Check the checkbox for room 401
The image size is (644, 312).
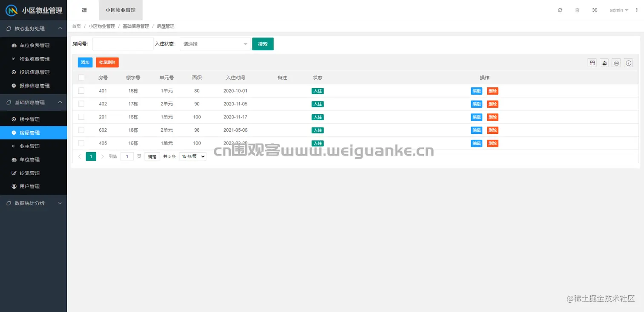[x=81, y=91]
